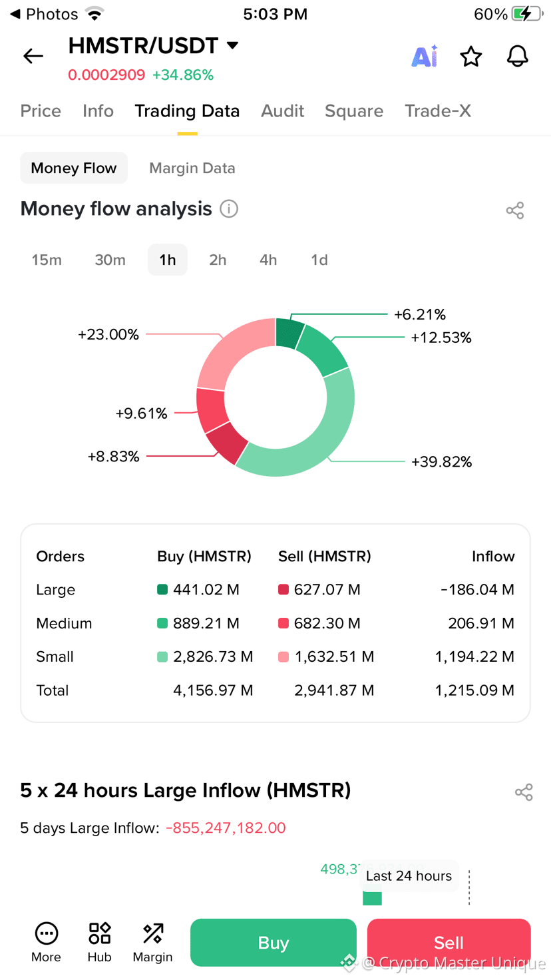Viewport: 551px width, 980px height.
Task: Tap the price change +34.86% text
Action: click(183, 75)
